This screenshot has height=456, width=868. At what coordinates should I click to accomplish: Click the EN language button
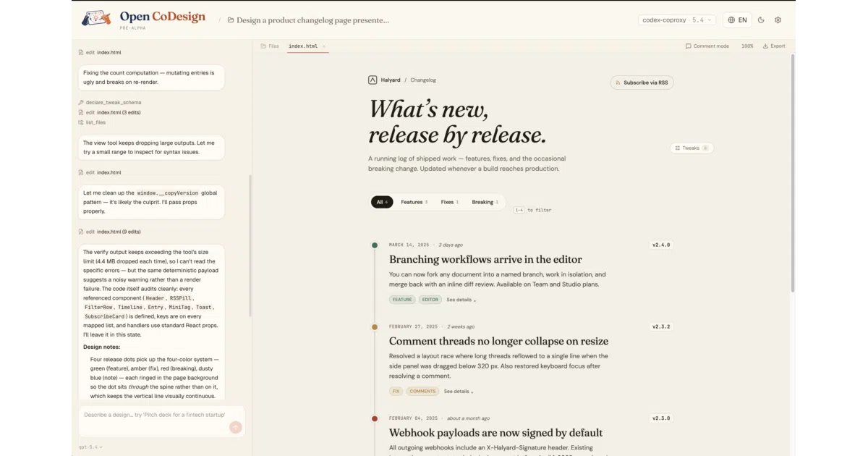(737, 20)
